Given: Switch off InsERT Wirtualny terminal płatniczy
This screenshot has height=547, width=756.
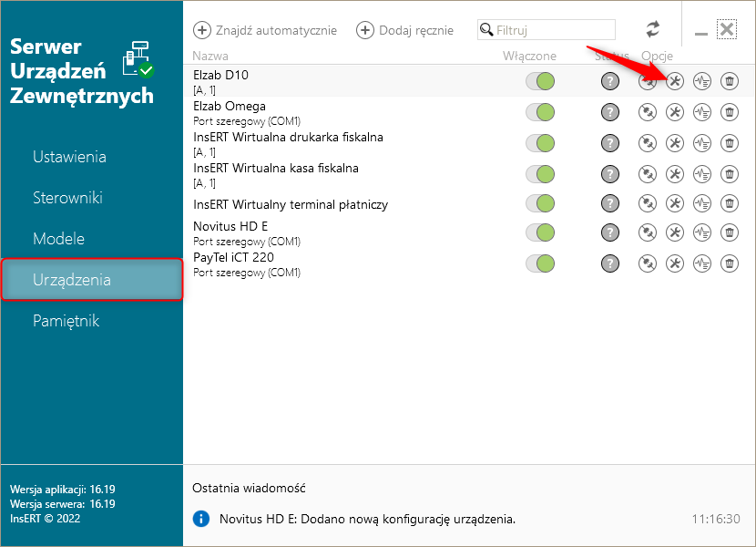Looking at the screenshot, I should pos(540,203).
